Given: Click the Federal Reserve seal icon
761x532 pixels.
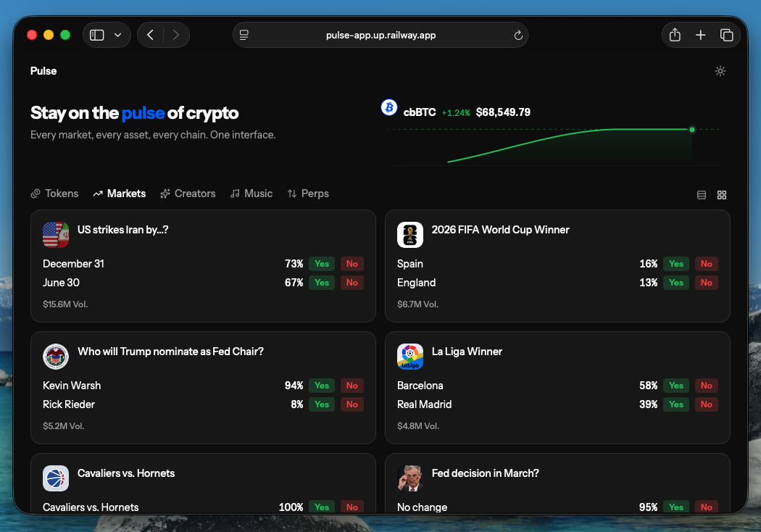Looking at the screenshot, I should pos(56,357).
